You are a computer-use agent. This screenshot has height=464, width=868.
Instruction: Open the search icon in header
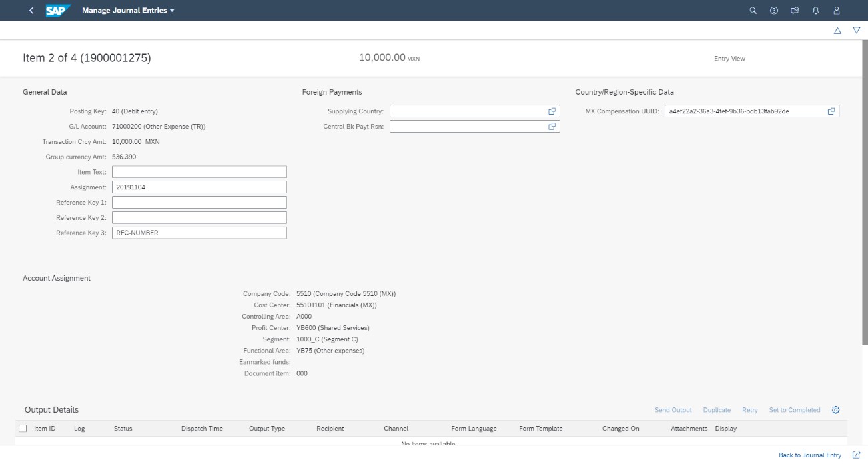[753, 11]
